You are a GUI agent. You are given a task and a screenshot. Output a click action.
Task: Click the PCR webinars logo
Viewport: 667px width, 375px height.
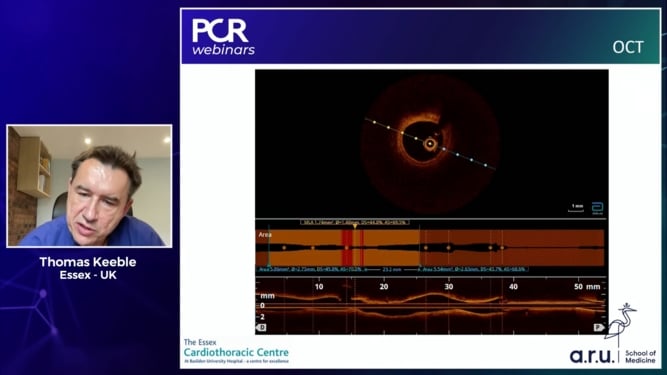223,37
